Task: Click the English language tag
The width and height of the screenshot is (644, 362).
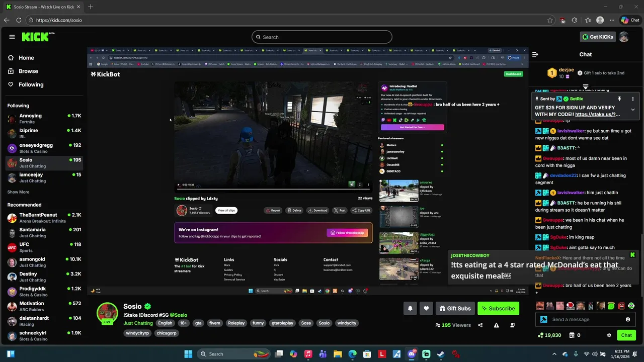Action: (165, 323)
